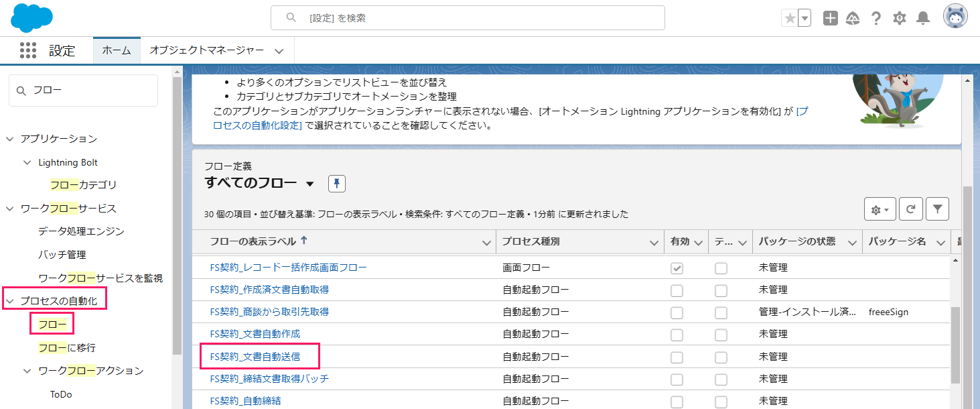Toggle 有効 checkbox for FS契約_商談から取引先取得
980x409 pixels.
click(x=677, y=312)
